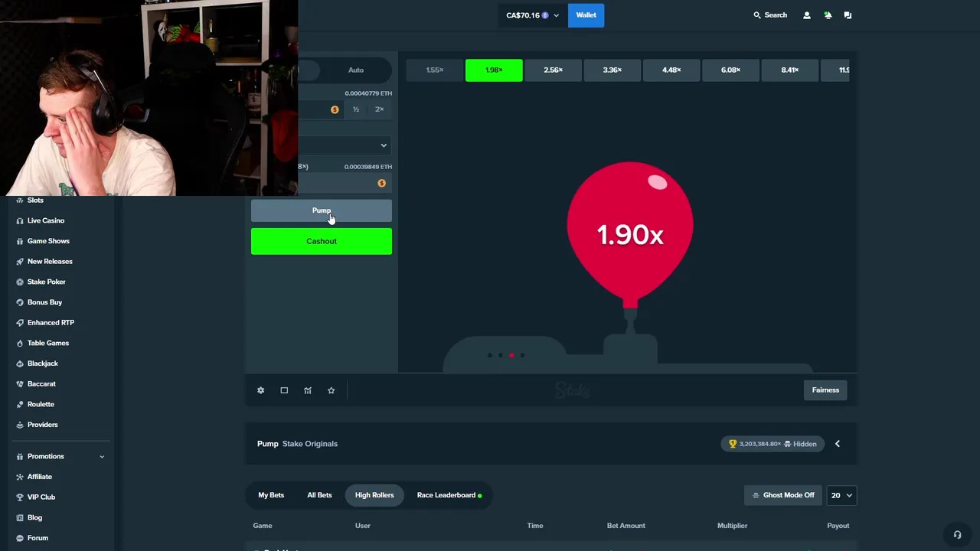
Task: Open live support headset icon
Action: pyautogui.click(x=957, y=535)
